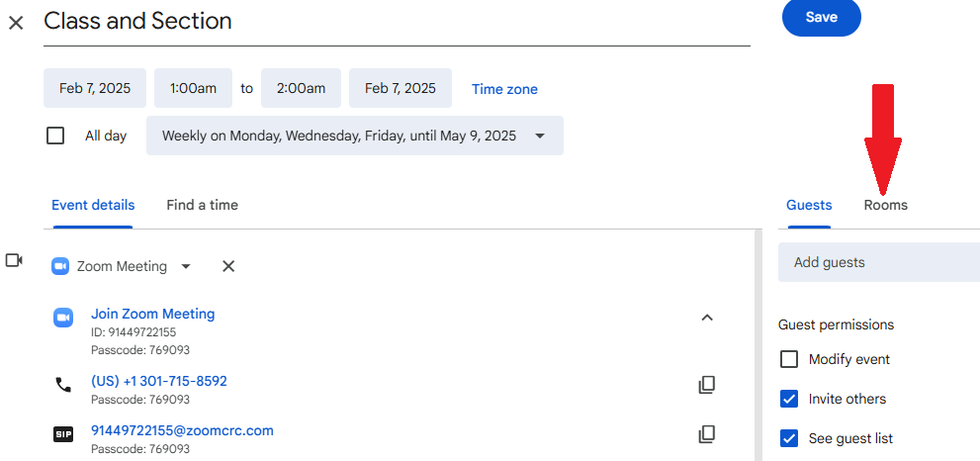The width and height of the screenshot is (980, 461).
Task: Copy the US phone number details
Action: coord(706,385)
